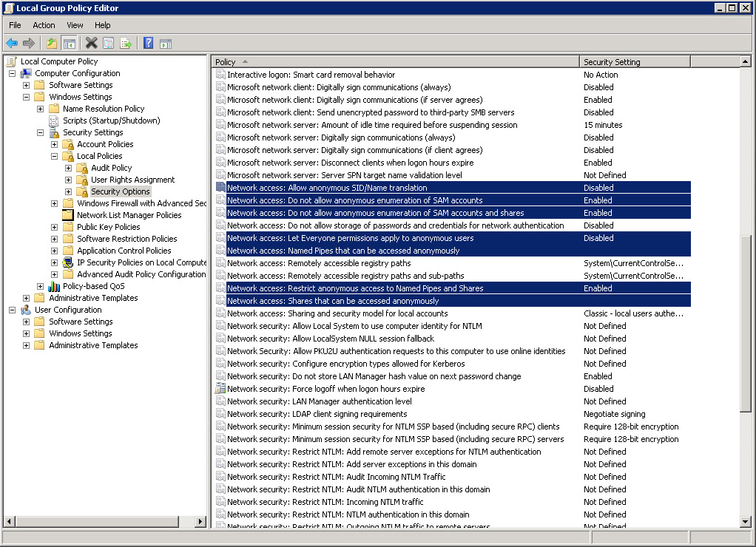This screenshot has height=547, width=756.
Task: Click the Export List toolbar icon
Action: tap(126, 44)
